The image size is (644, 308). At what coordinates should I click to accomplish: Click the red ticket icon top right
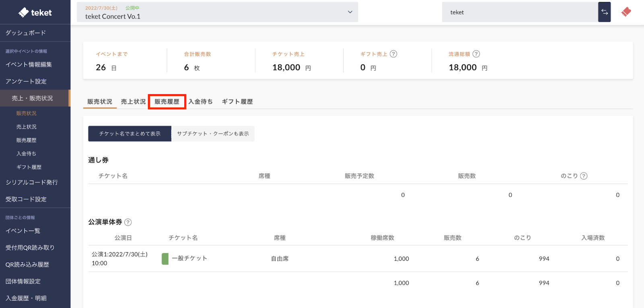click(x=626, y=12)
